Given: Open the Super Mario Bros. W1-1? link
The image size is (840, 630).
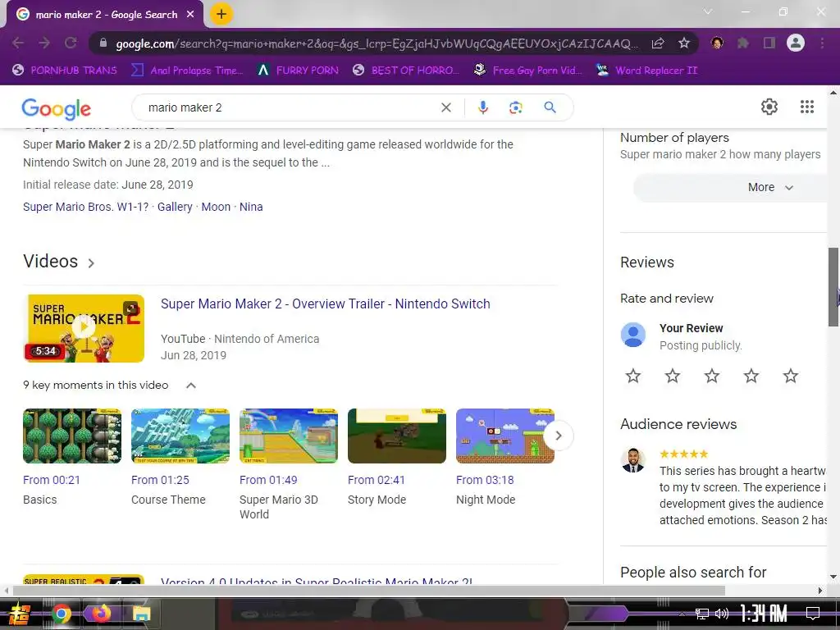Looking at the screenshot, I should (x=85, y=207).
